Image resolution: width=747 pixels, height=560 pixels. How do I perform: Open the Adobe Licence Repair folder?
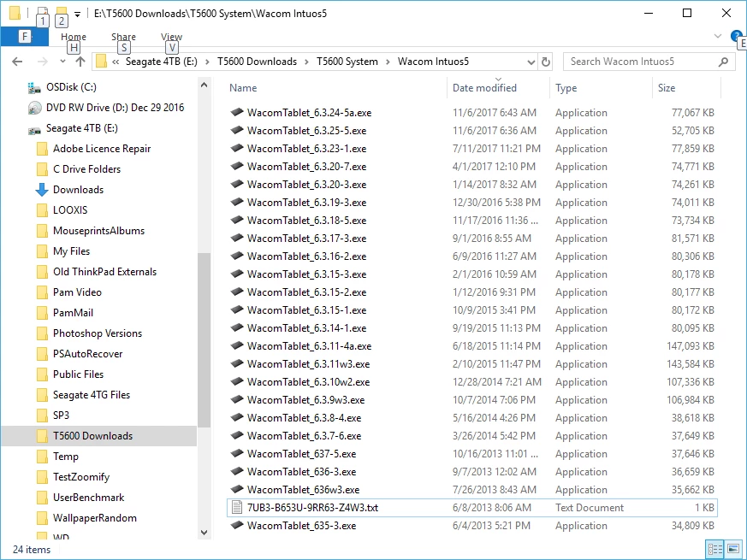click(102, 149)
